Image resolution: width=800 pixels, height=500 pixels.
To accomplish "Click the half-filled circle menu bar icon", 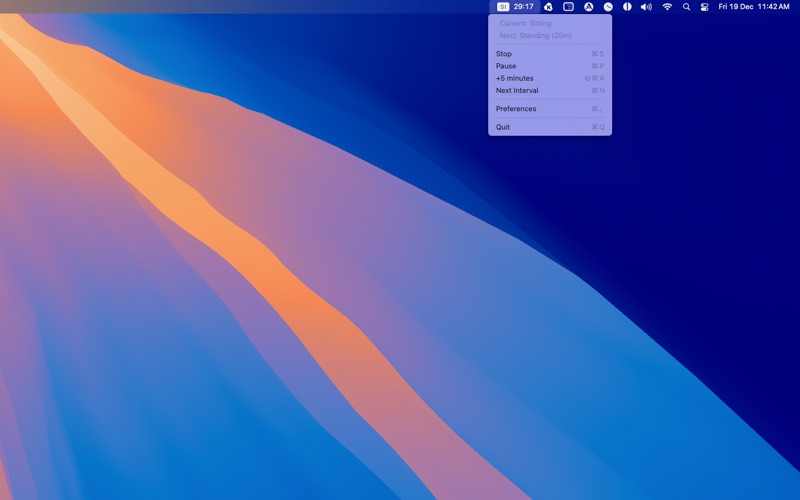I will click(627, 7).
